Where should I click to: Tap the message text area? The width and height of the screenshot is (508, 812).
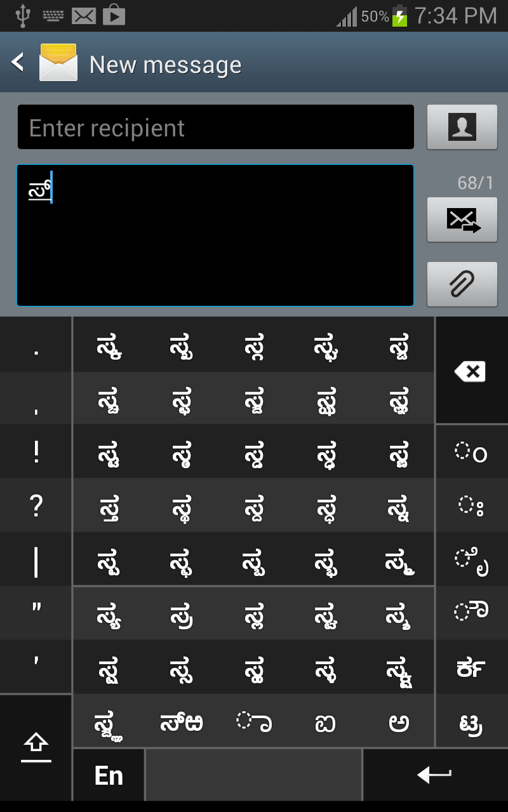tap(216, 235)
